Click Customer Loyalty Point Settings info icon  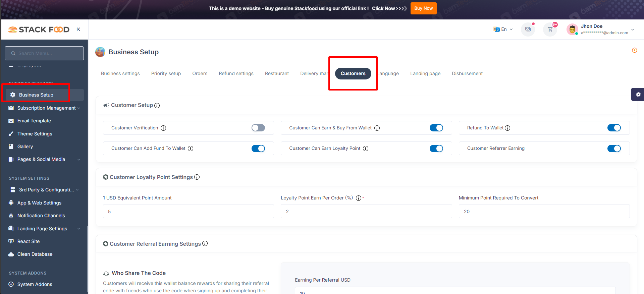tap(197, 177)
